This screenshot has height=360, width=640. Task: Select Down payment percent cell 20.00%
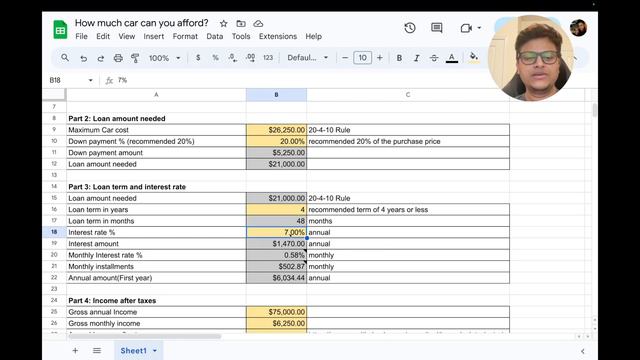coord(276,141)
